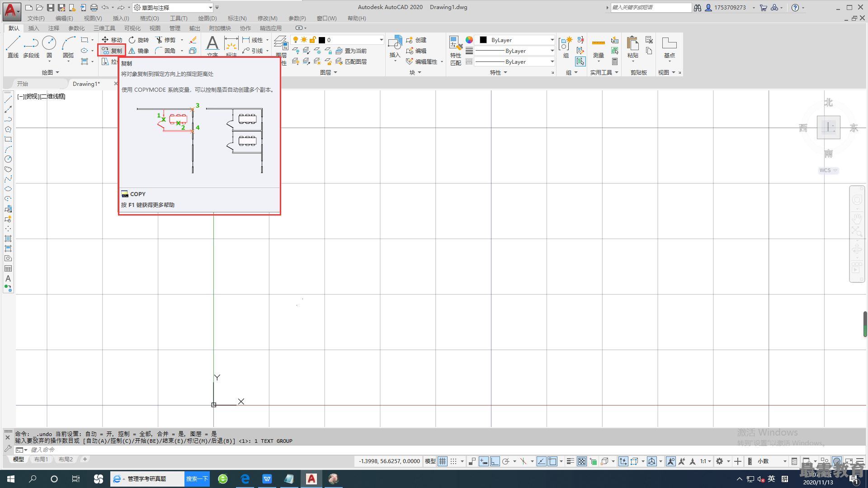Open the lineweight ByLayer dropdown

pos(515,51)
